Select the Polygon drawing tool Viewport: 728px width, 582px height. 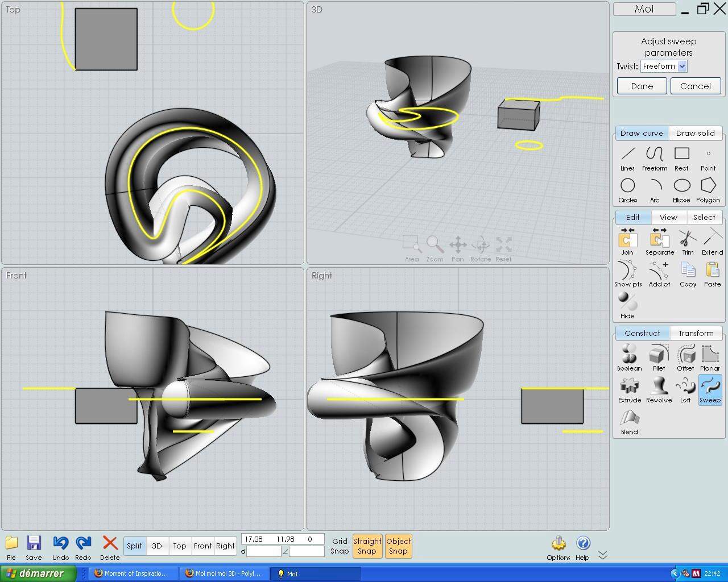[708, 190]
